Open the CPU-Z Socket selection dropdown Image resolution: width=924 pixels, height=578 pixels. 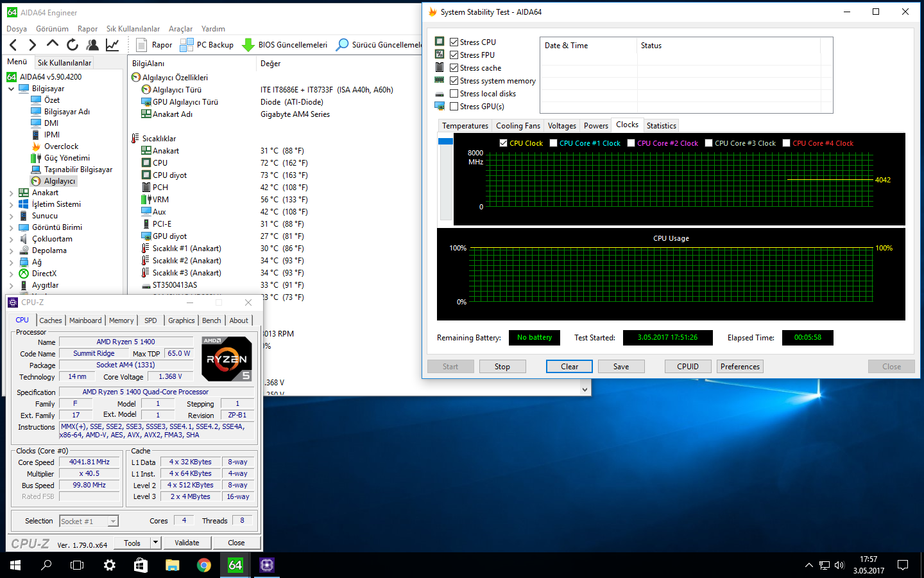point(113,521)
